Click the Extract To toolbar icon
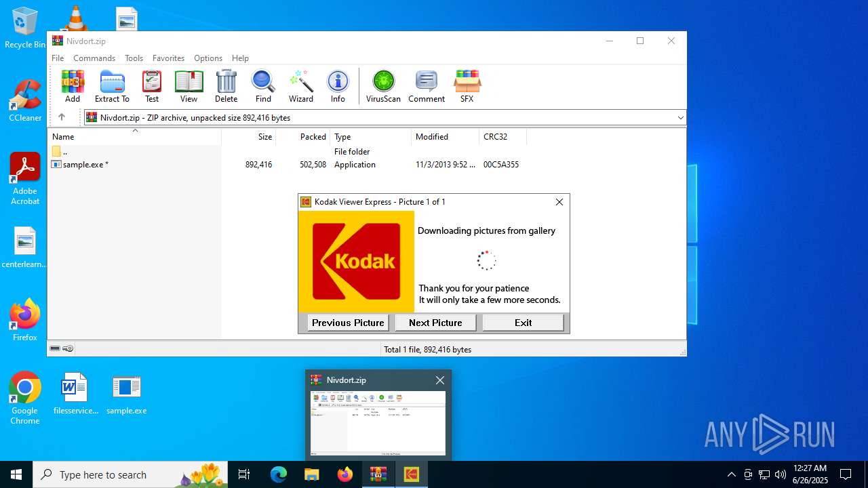This screenshot has height=488, width=868. coord(112,86)
